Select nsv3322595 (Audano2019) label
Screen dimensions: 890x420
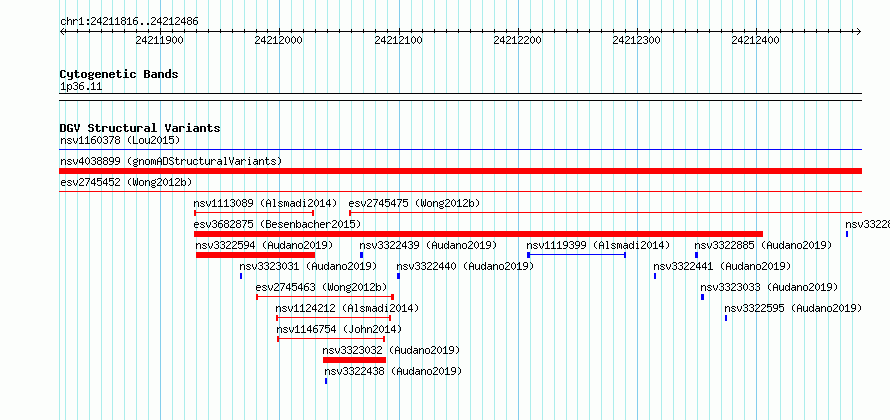click(793, 308)
